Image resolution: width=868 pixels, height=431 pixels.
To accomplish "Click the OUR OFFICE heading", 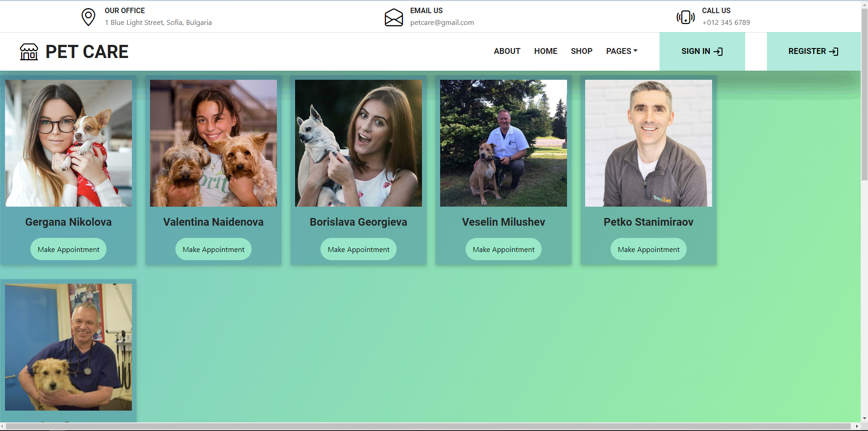I will pyautogui.click(x=125, y=10).
